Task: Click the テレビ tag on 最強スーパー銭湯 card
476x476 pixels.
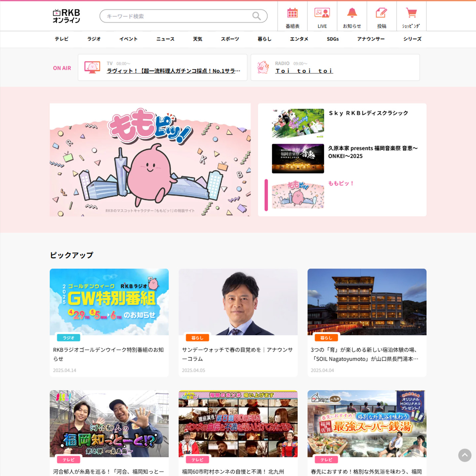Action: 326,460
